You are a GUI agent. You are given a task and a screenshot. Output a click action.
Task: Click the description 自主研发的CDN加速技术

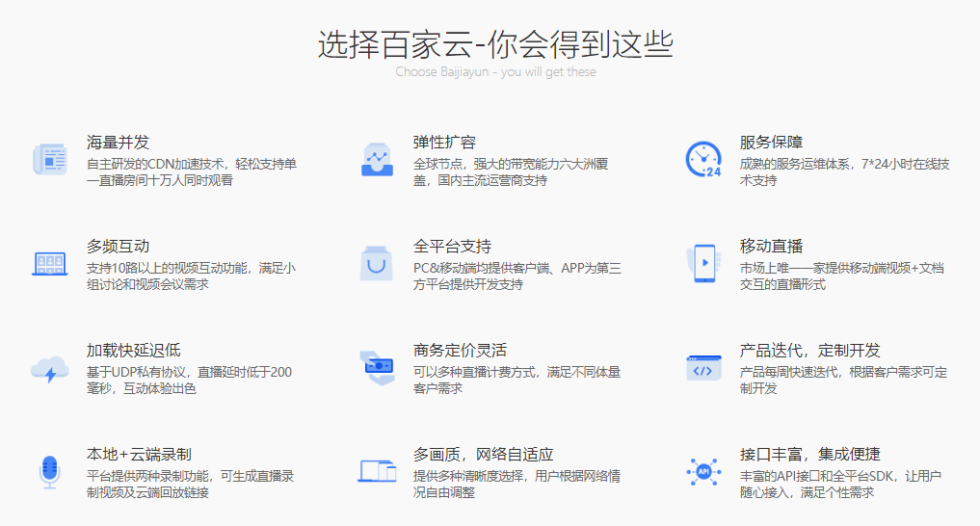(x=191, y=172)
